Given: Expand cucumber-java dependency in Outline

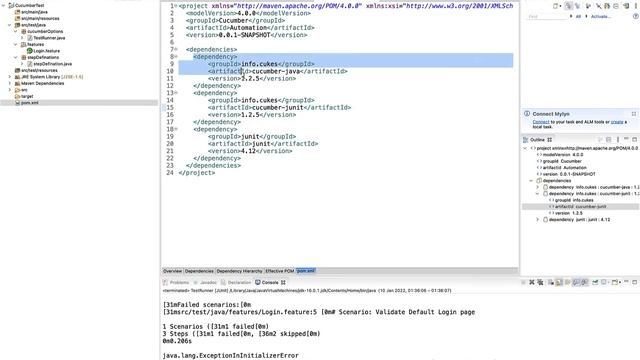Looking at the screenshot, I should click(538, 187).
